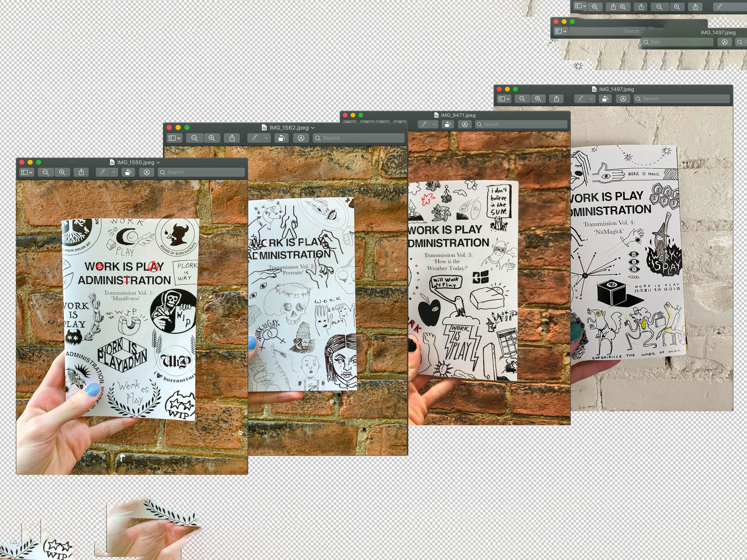The height and width of the screenshot is (560, 747).
Task: Open the IMG_1562.jpeg title dropdown chevron
Action: coord(313,128)
